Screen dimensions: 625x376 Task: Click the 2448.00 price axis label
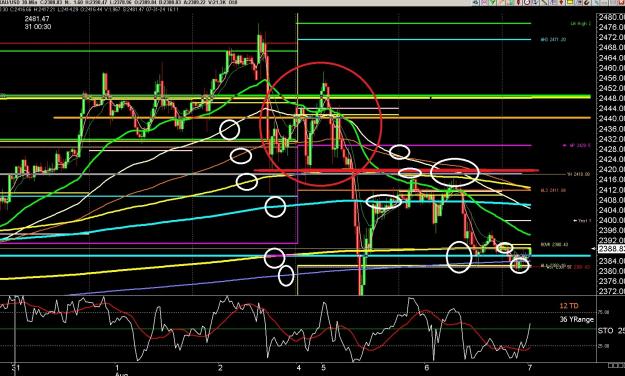[x=611, y=98]
